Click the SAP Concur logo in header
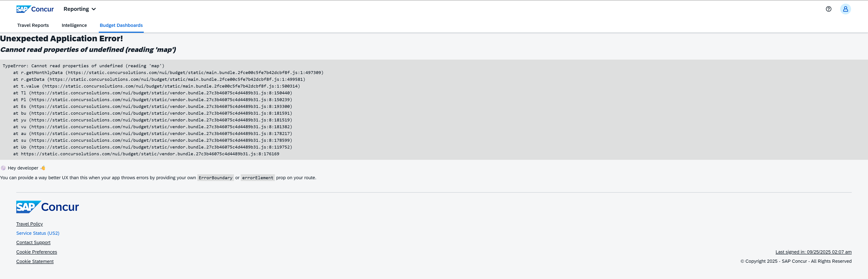This screenshot has height=279, width=868. click(35, 9)
